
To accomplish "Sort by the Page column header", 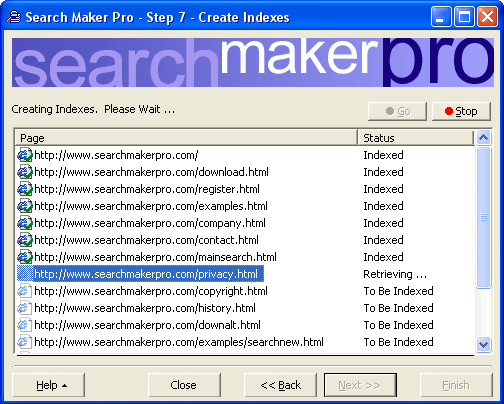I will [x=186, y=138].
